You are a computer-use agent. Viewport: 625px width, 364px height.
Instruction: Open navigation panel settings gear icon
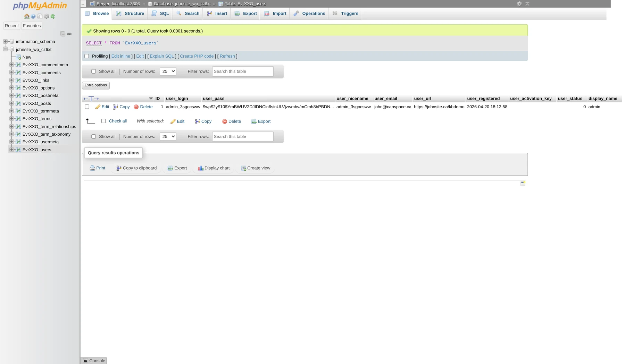point(46,16)
